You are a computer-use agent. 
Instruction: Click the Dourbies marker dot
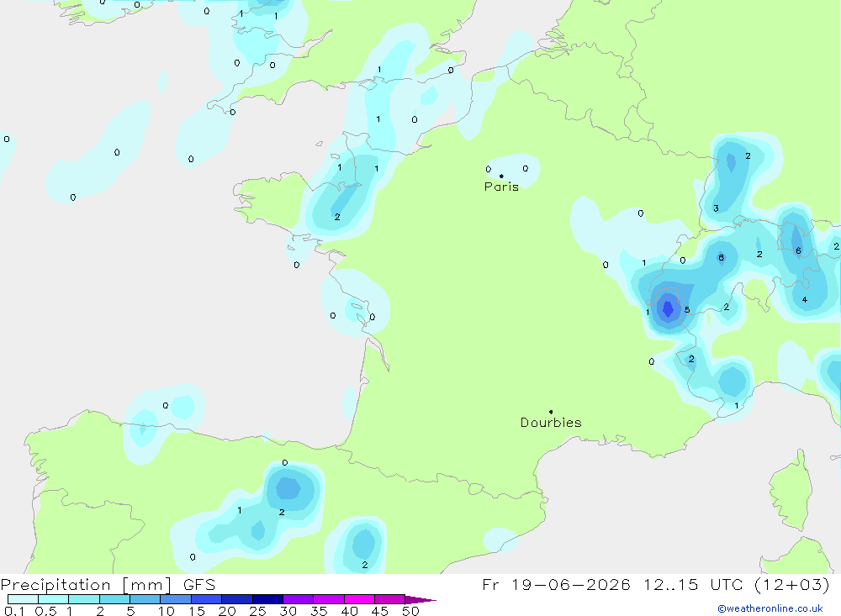pos(551,412)
